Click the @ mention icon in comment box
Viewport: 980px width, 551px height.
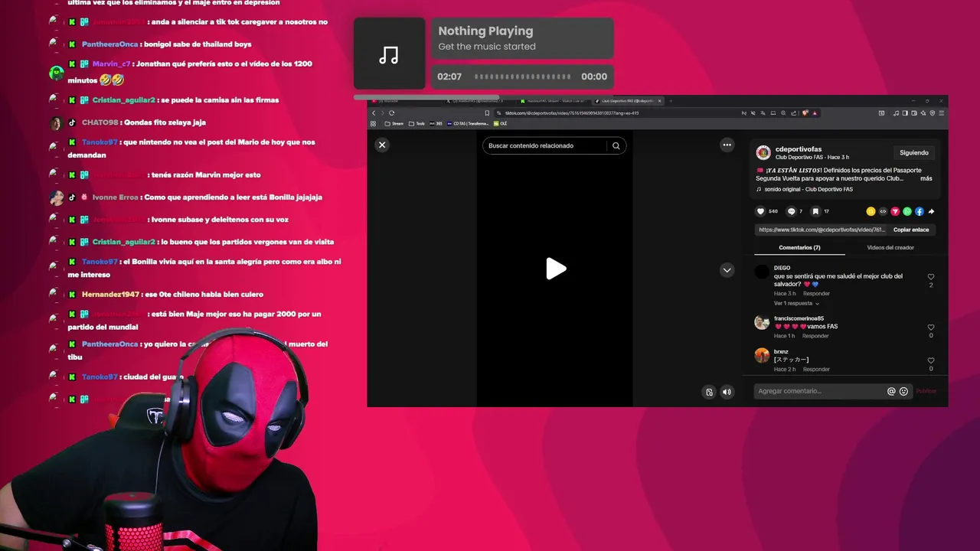(x=891, y=391)
